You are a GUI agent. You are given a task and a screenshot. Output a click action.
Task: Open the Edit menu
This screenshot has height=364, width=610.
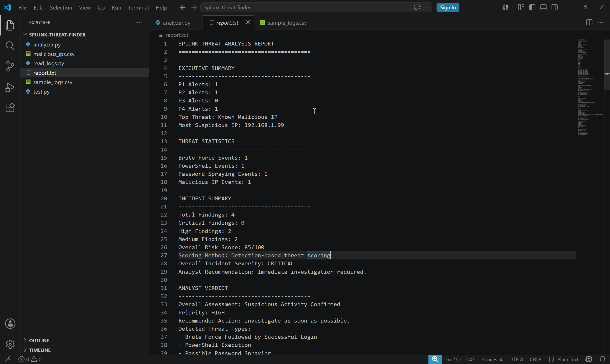tap(38, 8)
